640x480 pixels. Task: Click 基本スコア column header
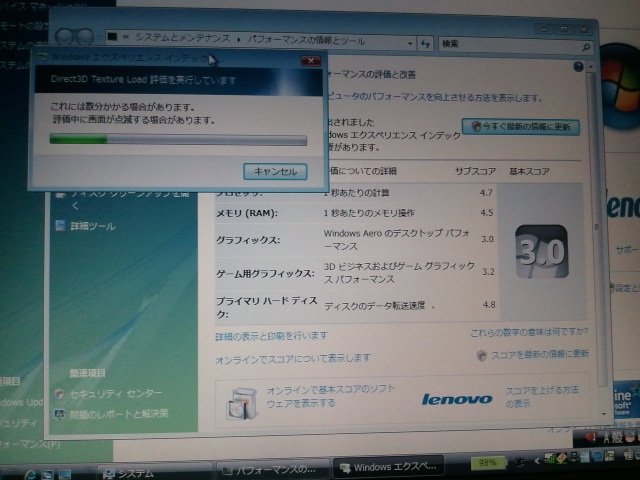[x=529, y=171]
